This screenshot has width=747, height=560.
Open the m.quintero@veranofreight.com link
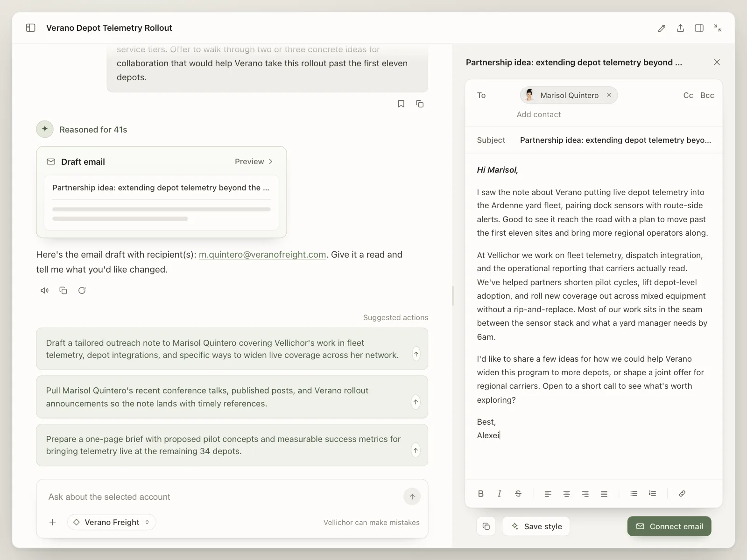[x=262, y=254]
